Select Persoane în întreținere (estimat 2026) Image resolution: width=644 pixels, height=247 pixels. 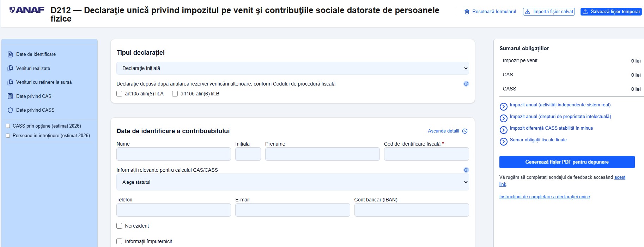pyautogui.click(x=8, y=135)
